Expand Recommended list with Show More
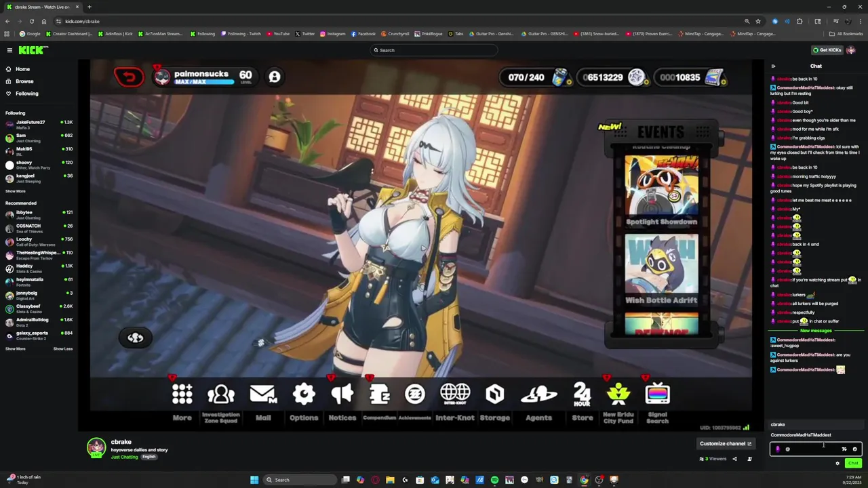868x488 pixels. [x=16, y=349]
